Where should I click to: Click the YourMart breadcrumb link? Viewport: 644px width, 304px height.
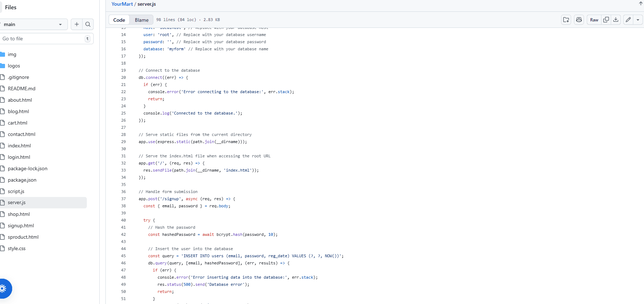[x=122, y=4]
